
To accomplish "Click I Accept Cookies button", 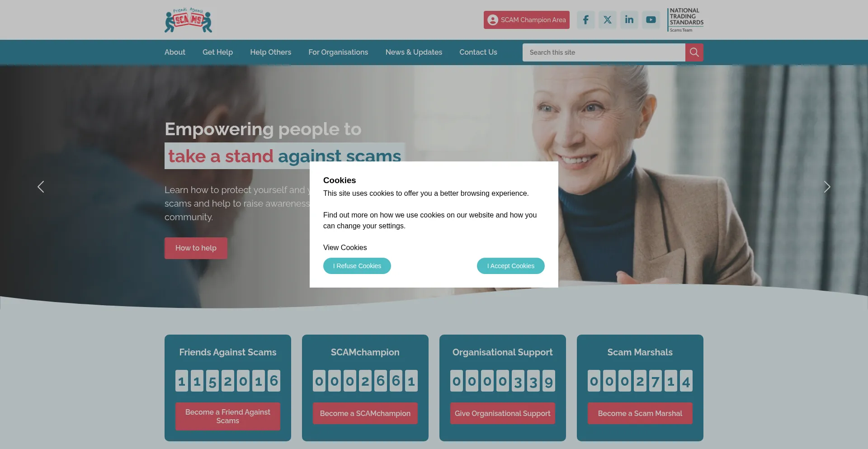I will pyautogui.click(x=511, y=266).
